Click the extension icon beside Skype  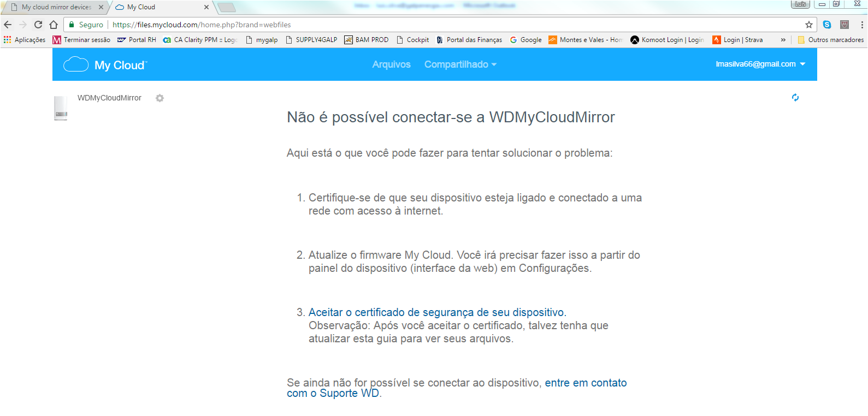click(845, 25)
